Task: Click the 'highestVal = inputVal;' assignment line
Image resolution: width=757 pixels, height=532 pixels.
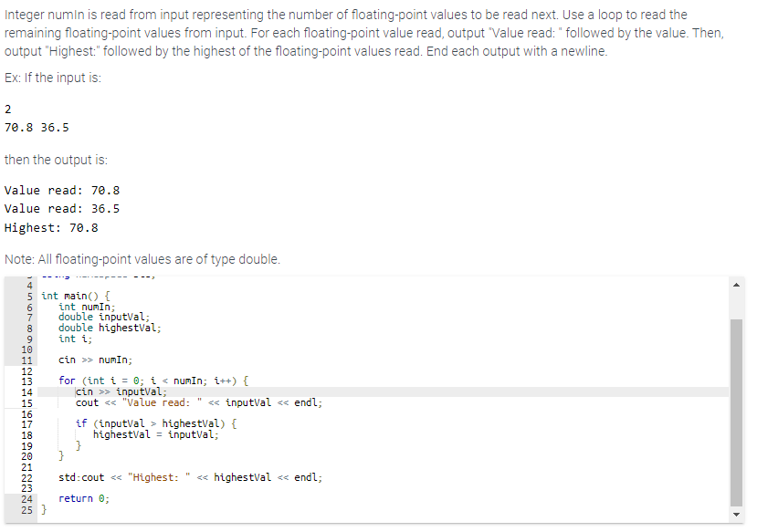Action: coord(155,434)
